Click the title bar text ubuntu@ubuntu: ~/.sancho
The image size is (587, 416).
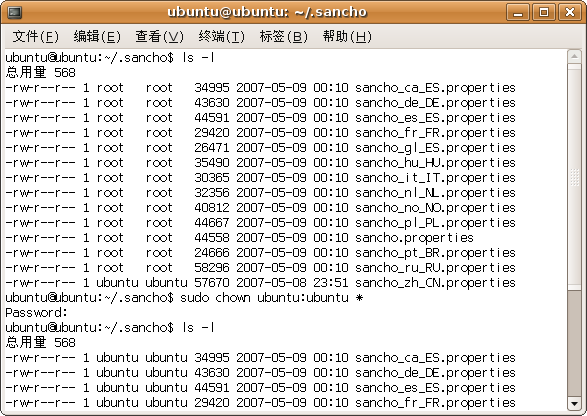click(x=267, y=12)
